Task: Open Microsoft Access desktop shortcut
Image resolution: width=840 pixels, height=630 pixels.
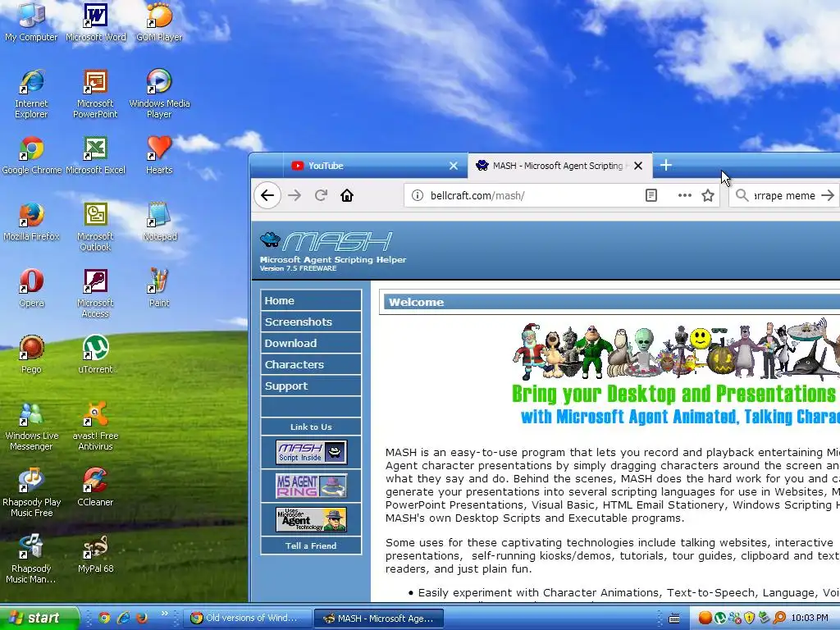Action: 95,293
